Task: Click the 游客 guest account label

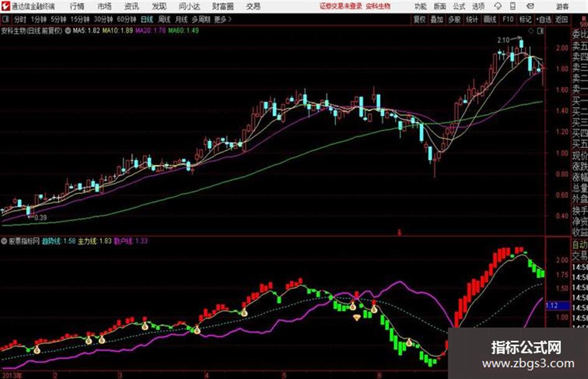Action: tap(562, 6)
